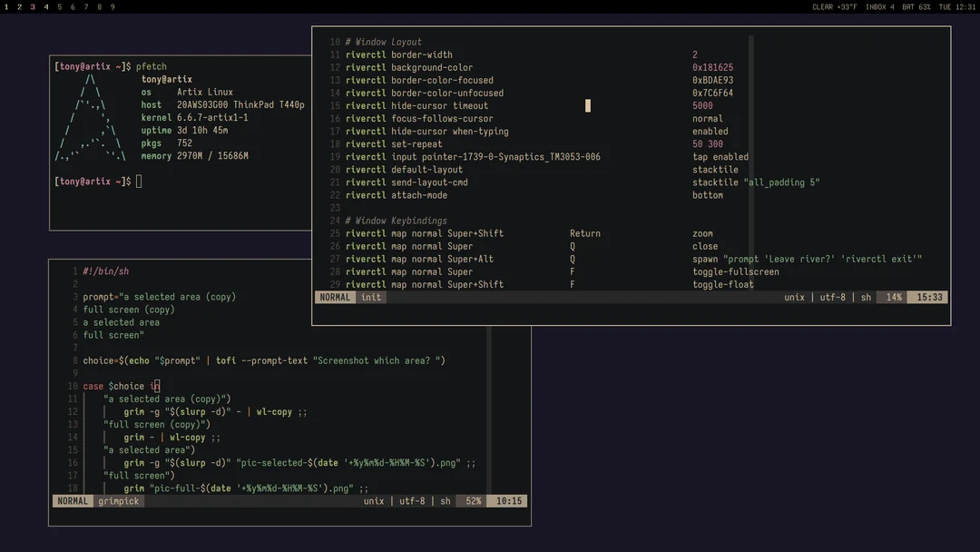
Task: Click the NORMAL mode indicator in init statusline
Action: click(335, 298)
